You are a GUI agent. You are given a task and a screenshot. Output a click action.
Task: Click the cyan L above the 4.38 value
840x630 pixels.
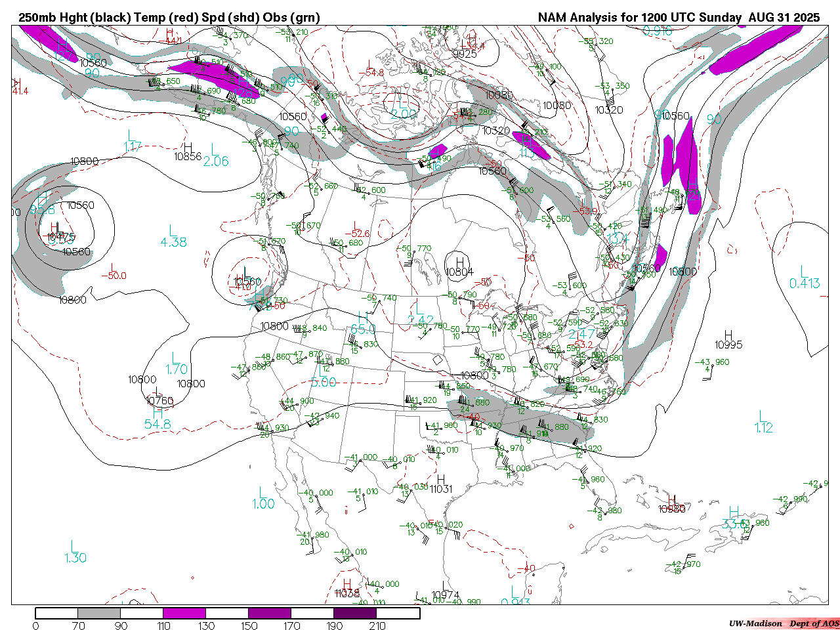tap(173, 230)
